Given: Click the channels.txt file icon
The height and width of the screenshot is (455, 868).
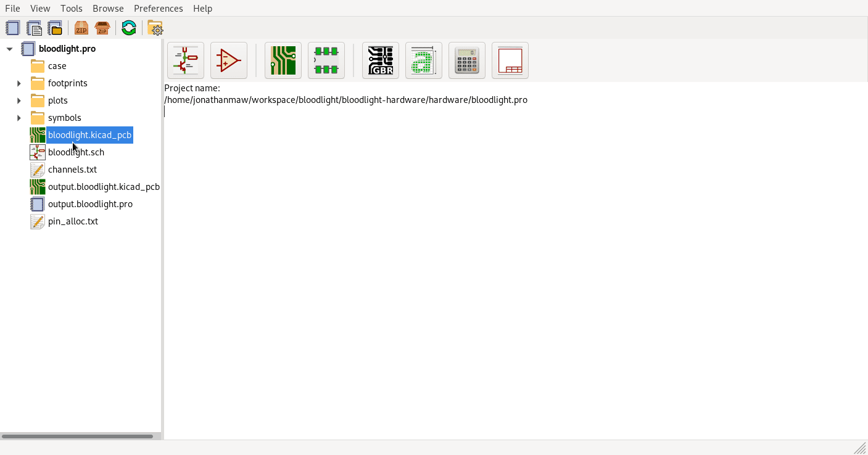Looking at the screenshot, I should point(38,170).
